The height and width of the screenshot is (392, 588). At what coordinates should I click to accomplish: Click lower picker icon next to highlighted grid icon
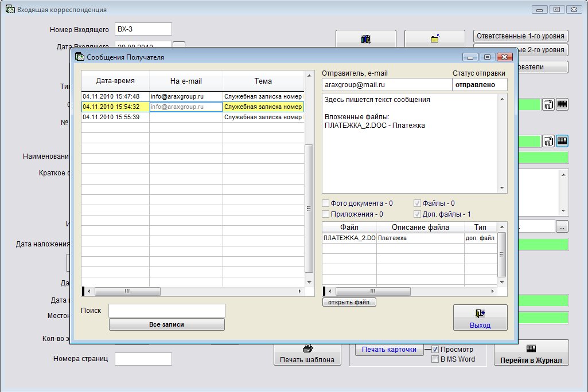(x=548, y=141)
